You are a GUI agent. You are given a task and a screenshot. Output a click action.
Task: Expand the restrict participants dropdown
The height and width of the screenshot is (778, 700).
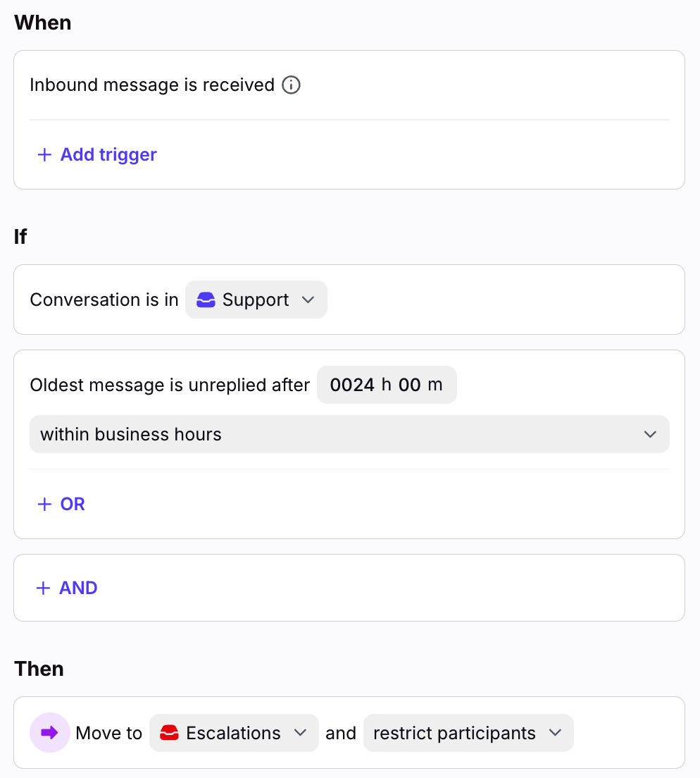tap(555, 734)
